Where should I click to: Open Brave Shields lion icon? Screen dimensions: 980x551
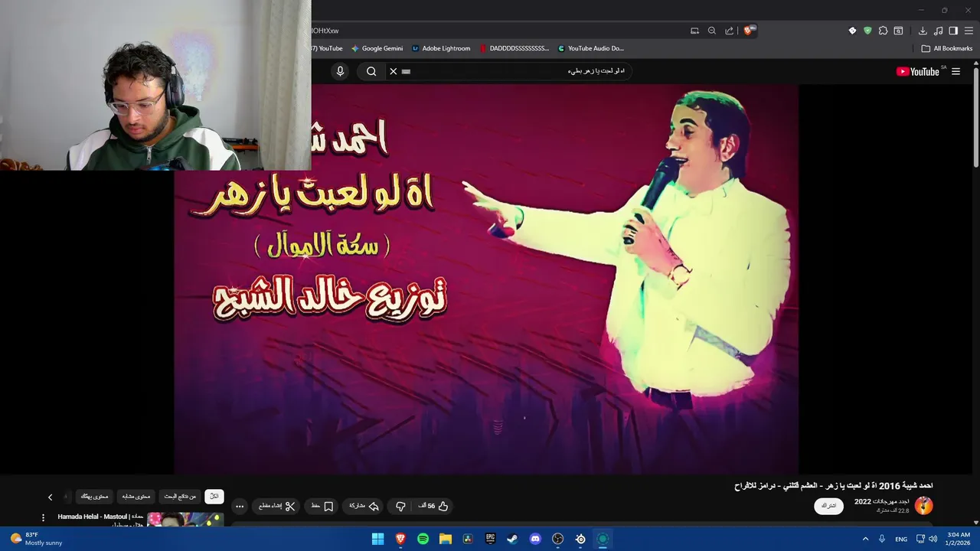749,31
